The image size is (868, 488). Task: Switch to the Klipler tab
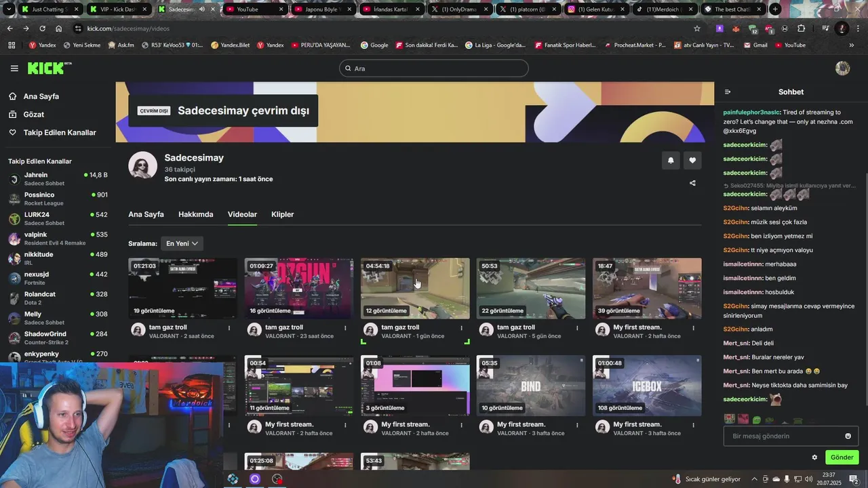tap(282, 214)
